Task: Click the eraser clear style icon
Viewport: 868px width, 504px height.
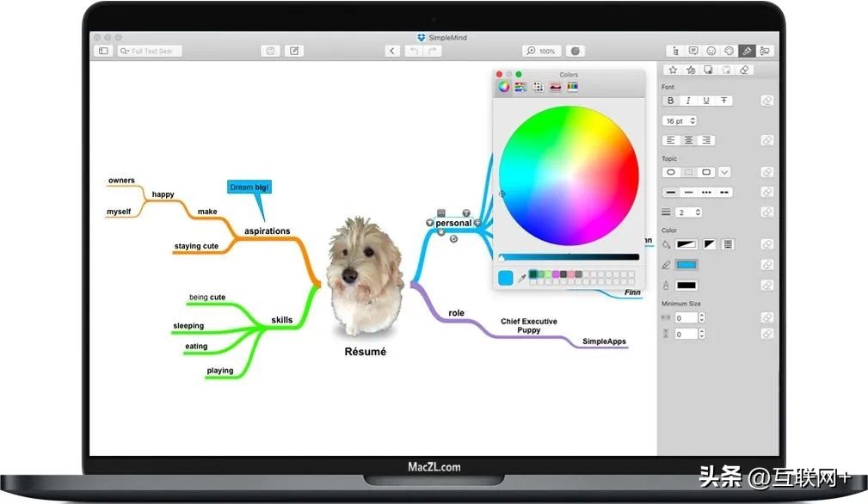Action: (744, 70)
